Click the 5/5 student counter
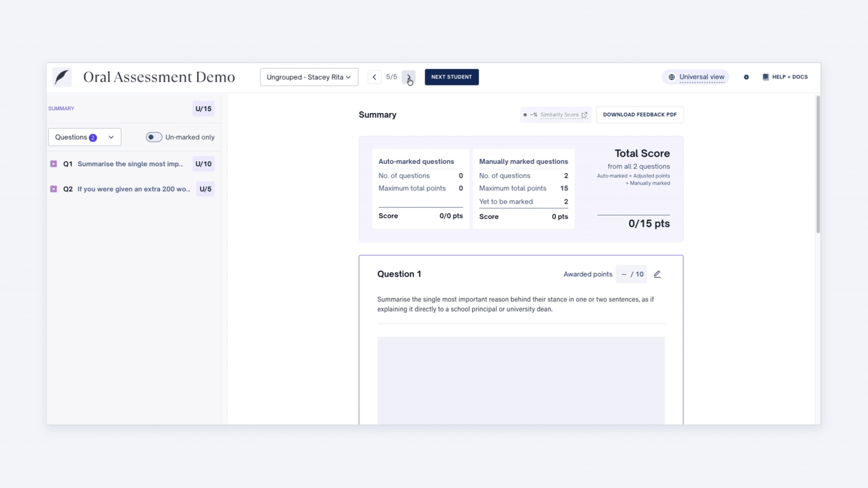Viewport: 868px width, 488px height. click(x=392, y=77)
